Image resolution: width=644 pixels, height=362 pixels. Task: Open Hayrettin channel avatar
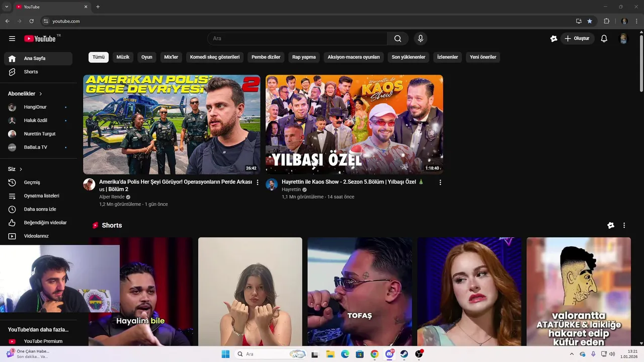tap(272, 184)
